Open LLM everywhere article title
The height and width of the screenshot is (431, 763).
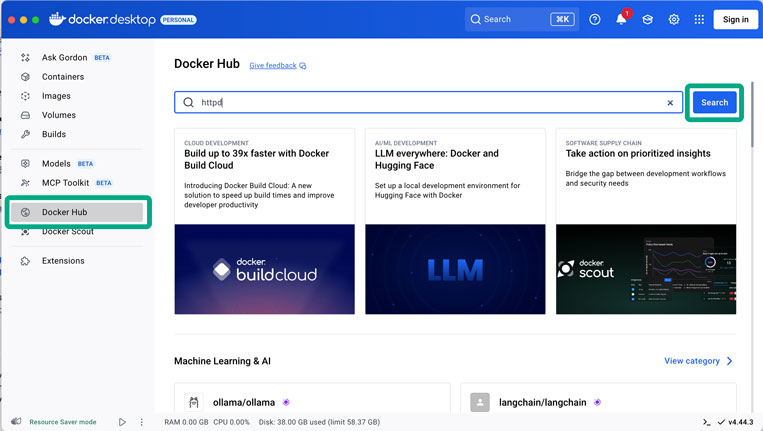pos(436,159)
